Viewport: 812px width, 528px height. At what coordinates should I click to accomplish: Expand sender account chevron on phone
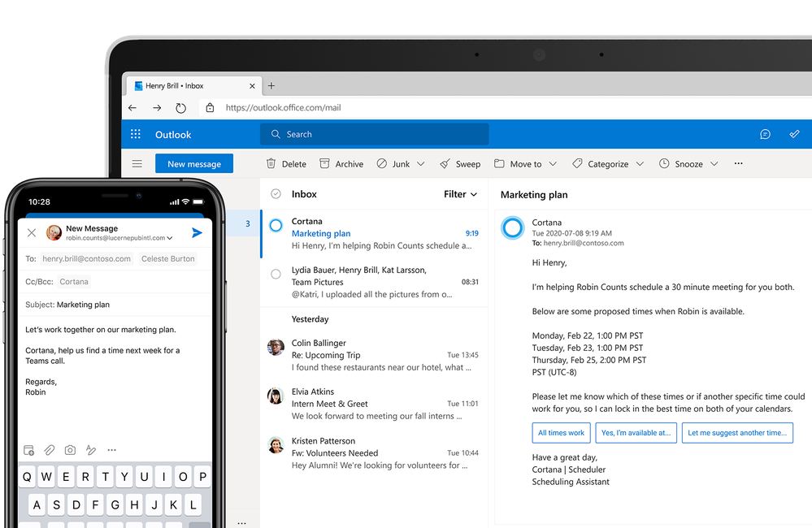pos(170,238)
